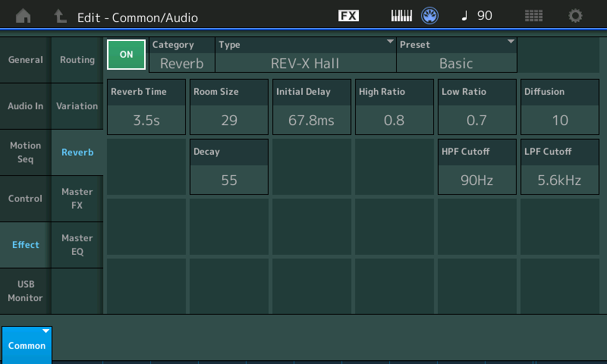This screenshot has height=364, width=607.
Task: Select the LPF Cutoff 5.6kHz field
Action: coord(559,167)
